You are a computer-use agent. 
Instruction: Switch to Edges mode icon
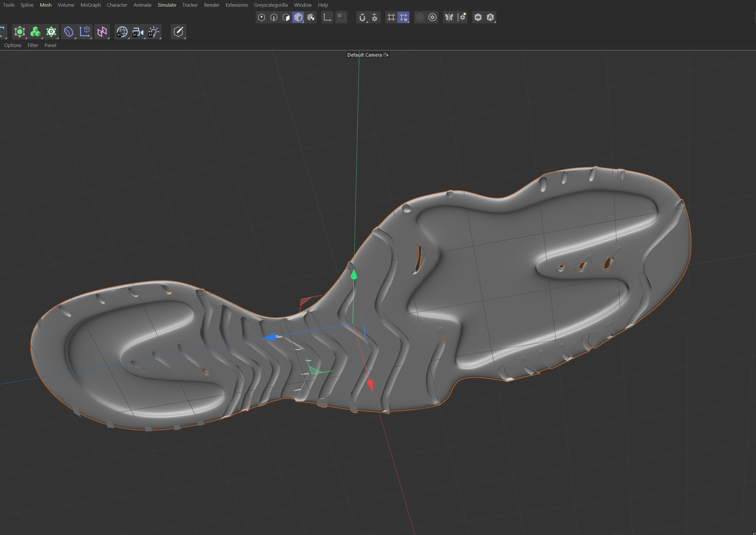(273, 18)
